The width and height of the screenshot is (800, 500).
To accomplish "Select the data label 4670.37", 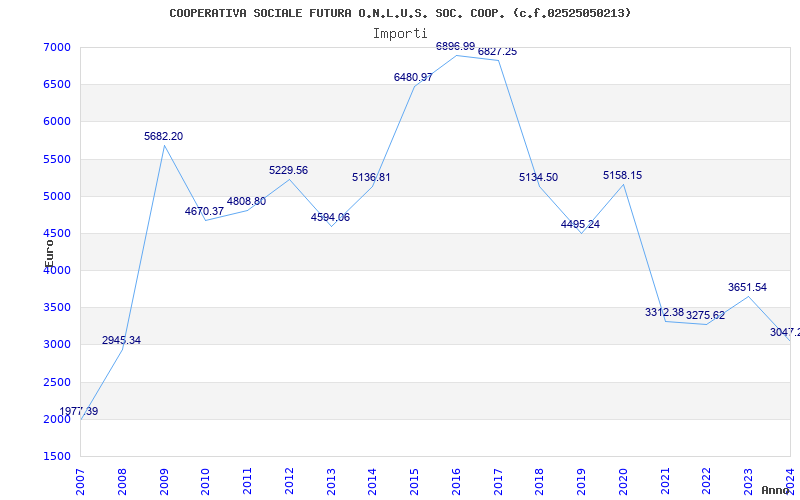I will click(205, 211).
